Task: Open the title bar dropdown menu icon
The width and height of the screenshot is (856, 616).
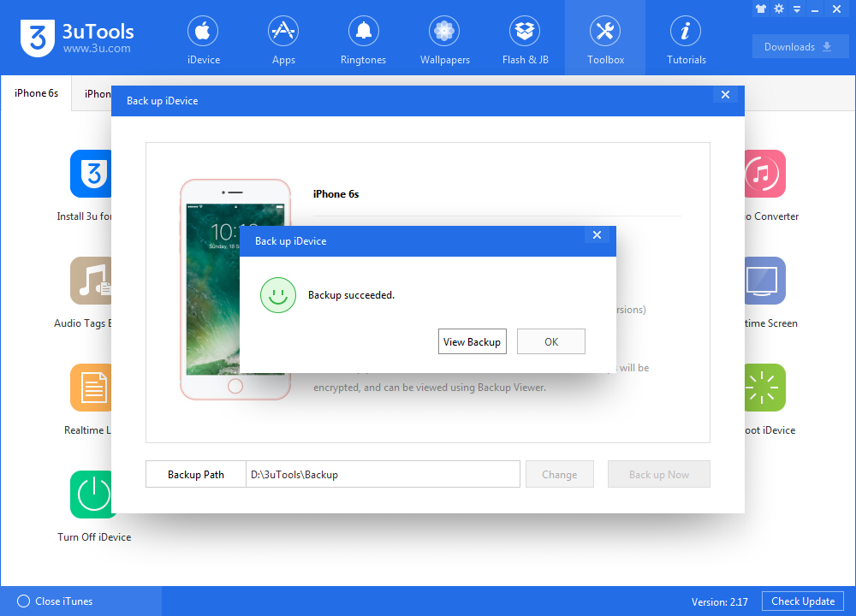Action: click(797, 9)
